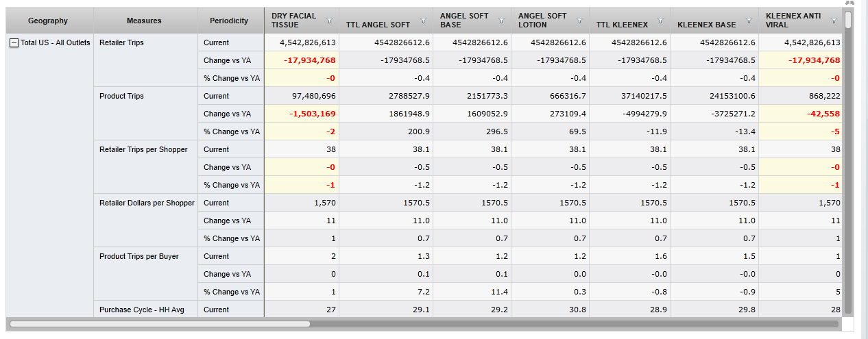Open ANGEL SOFT BASE column filter
Screen dimensions: 868x339
click(x=501, y=21)
